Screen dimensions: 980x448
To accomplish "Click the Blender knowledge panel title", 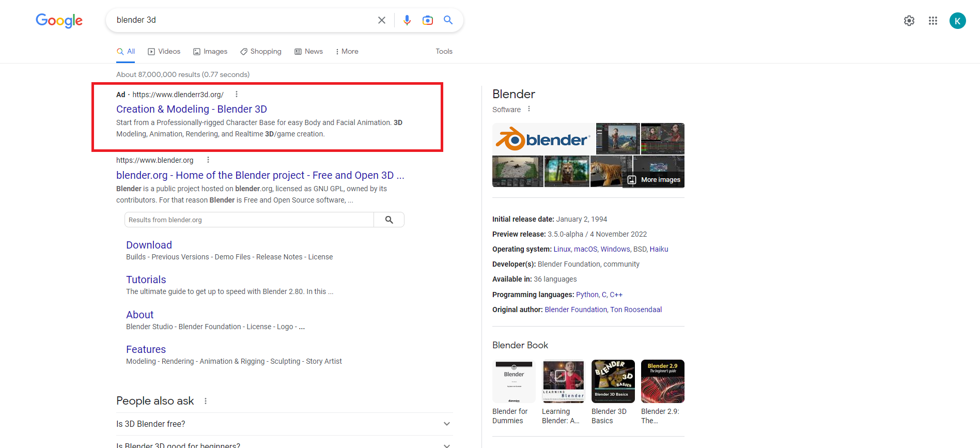I will point(514,94).
